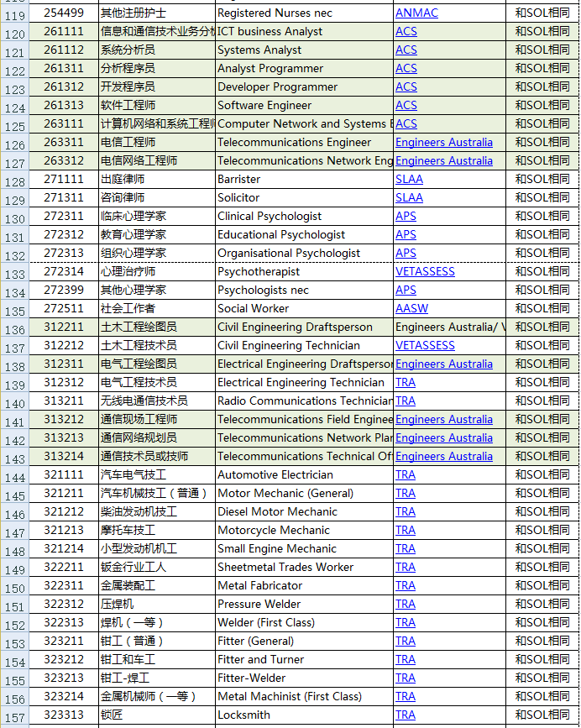581x728 pixels.
Task: Open the VETASSESS link for Psychotherapist
Action: click(x=425, y=271)
